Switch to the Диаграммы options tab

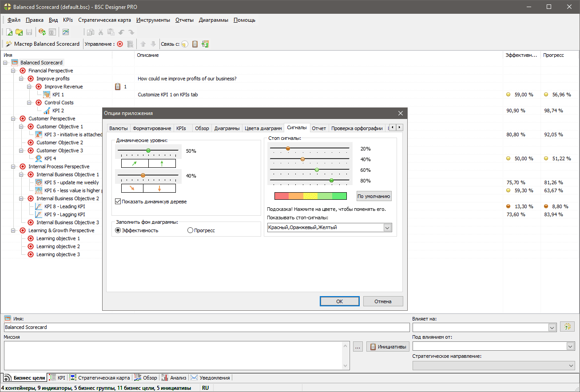coord(227,128)
